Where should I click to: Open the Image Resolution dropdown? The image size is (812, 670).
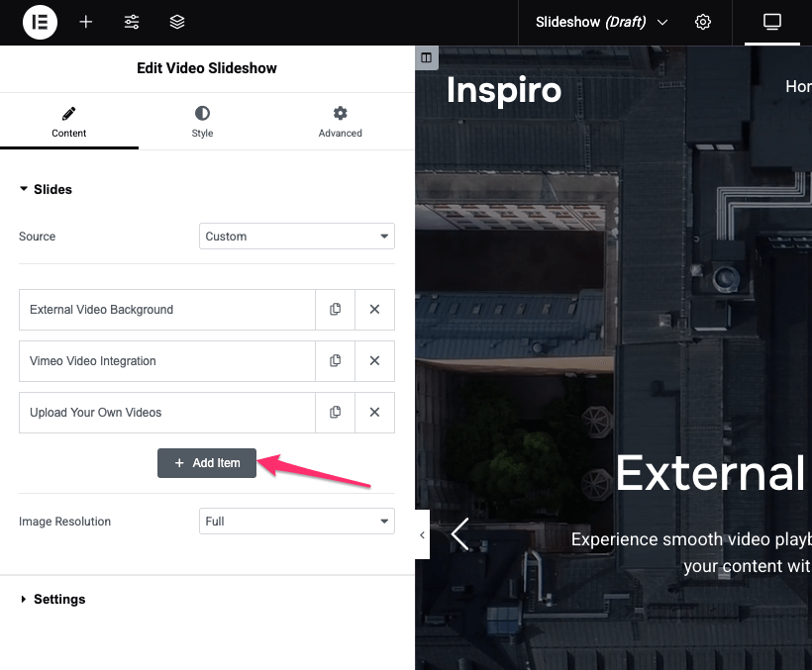(x=296, y=522)
